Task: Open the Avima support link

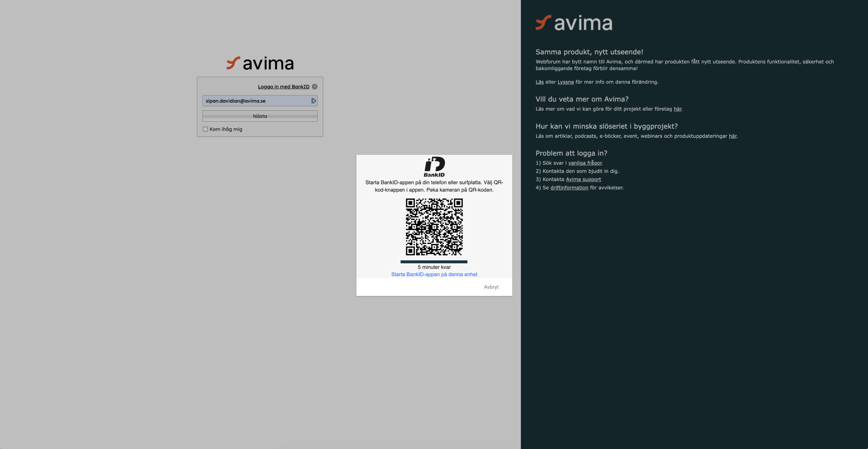Action: 583,179
